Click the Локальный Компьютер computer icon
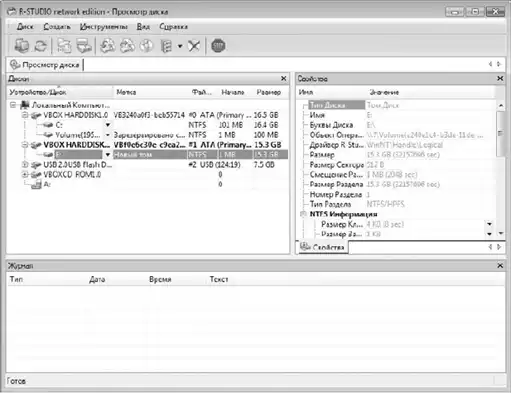The width and height of the screenshot is (511, 393). pos(25,105)
